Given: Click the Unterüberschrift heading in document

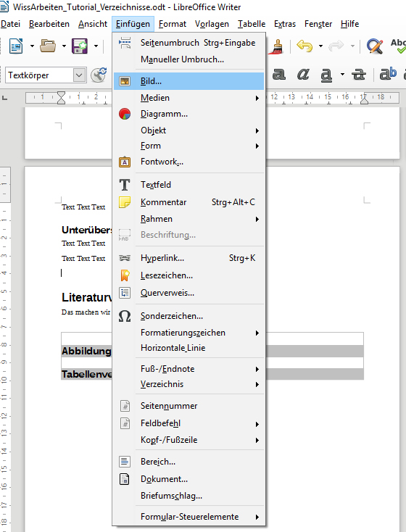Looking at the screenshot, I should (86, 230).
